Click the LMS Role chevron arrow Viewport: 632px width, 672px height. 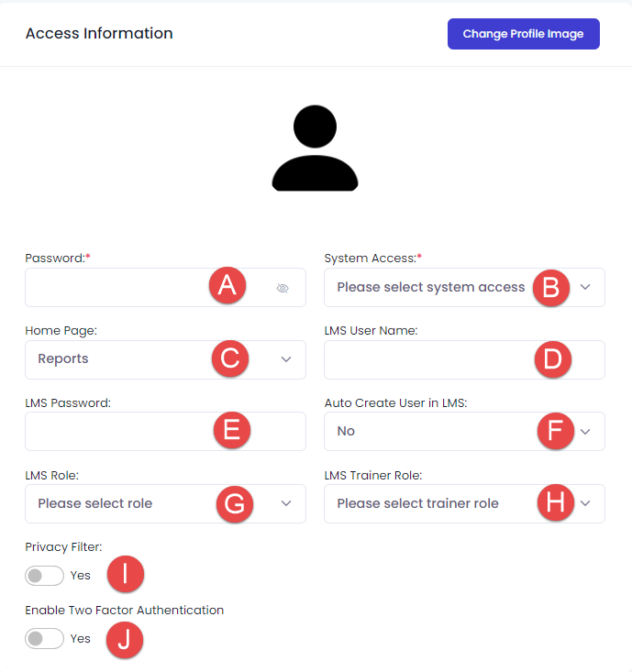click(286, 503)
